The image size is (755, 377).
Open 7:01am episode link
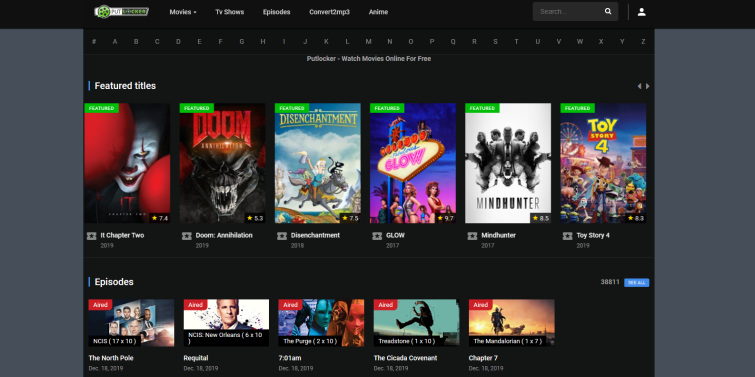(x=290, y=358)
